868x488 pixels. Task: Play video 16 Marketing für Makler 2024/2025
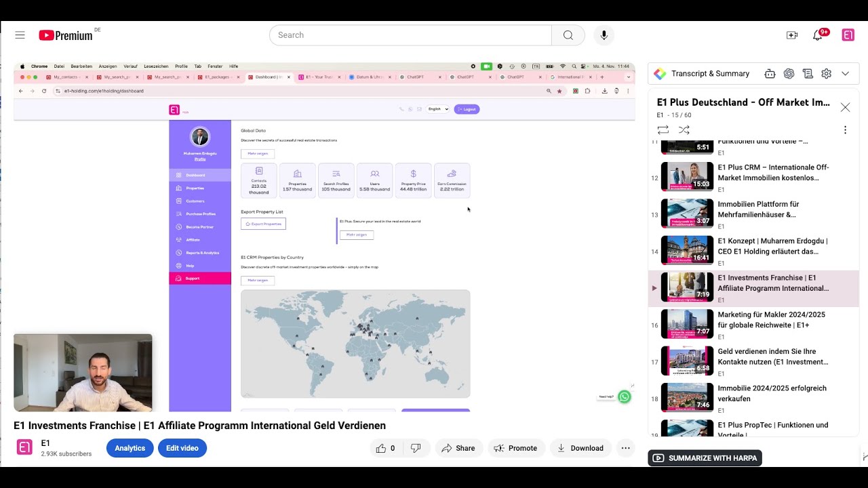tap(753, 325)
